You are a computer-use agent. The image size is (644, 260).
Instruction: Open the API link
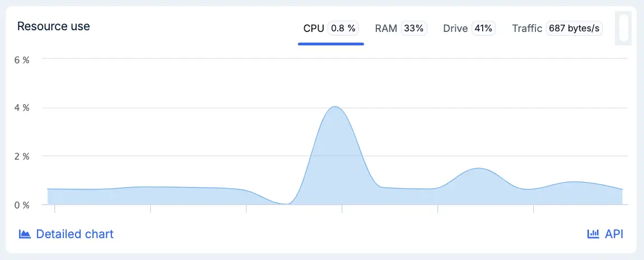[605, 234]
